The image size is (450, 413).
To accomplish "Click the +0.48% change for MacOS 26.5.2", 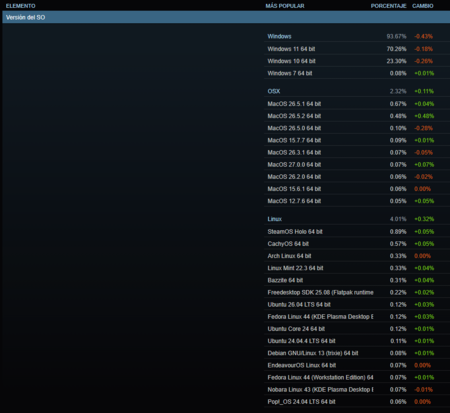I will point(424,116).
